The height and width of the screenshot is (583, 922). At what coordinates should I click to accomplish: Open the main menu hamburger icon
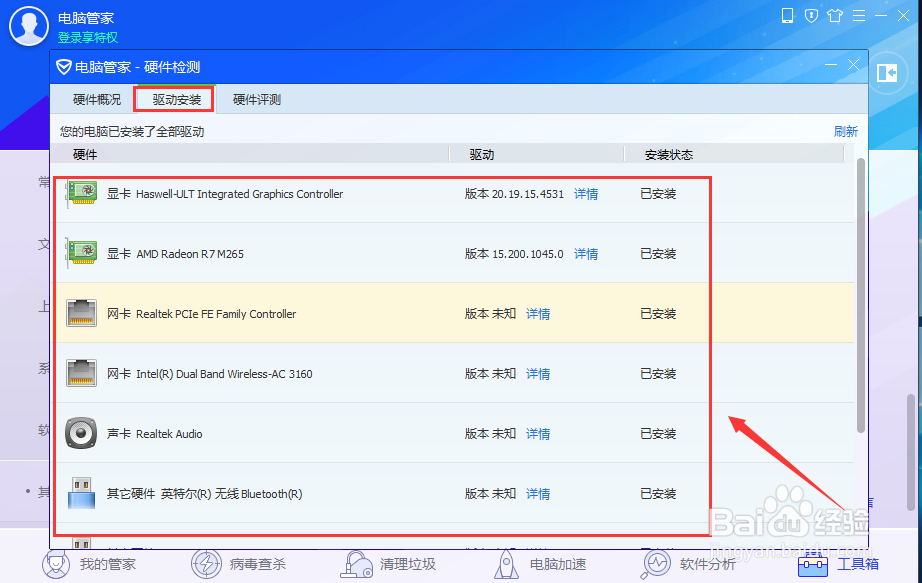(x=859, y=16)
